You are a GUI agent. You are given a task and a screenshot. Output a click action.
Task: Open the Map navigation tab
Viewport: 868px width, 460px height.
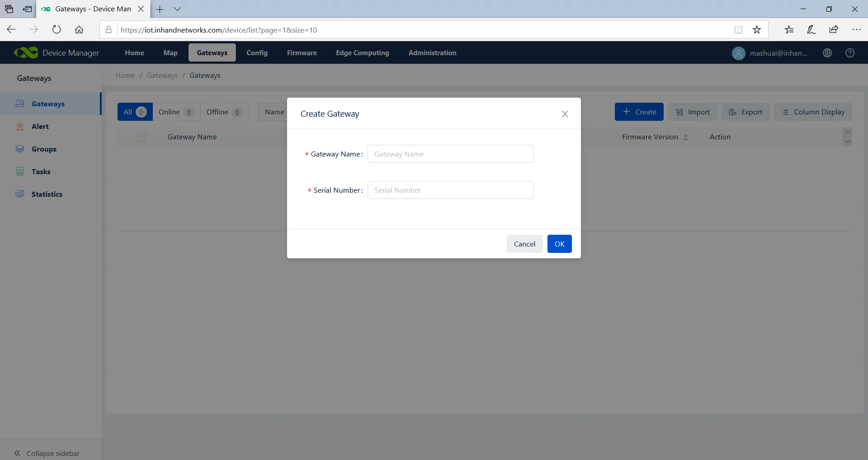(170, 52)
